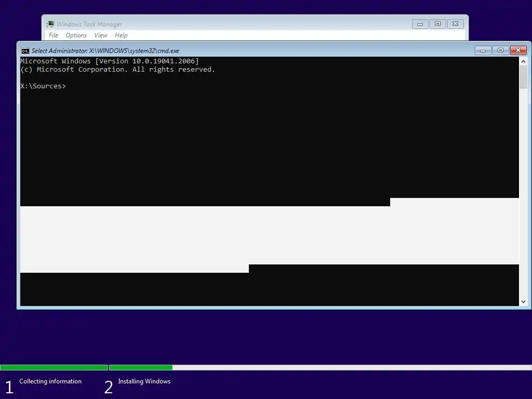Maximize the cmd.exe command prompt window
Screen dimensions: 532x399
(x=500, y=50)
